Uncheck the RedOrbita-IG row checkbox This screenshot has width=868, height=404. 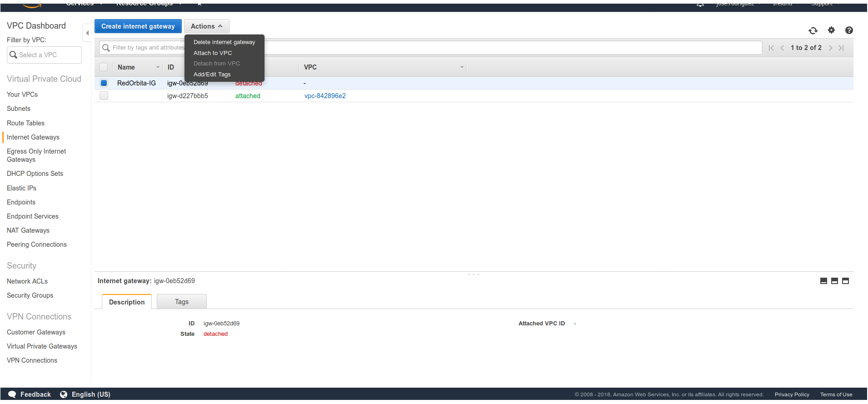(104, 83)
